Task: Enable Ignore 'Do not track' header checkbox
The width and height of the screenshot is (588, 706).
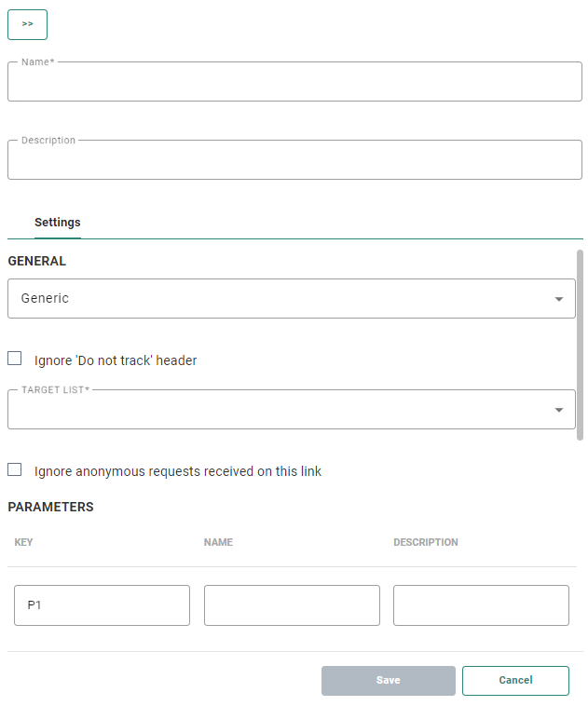Action: point(15,359)
